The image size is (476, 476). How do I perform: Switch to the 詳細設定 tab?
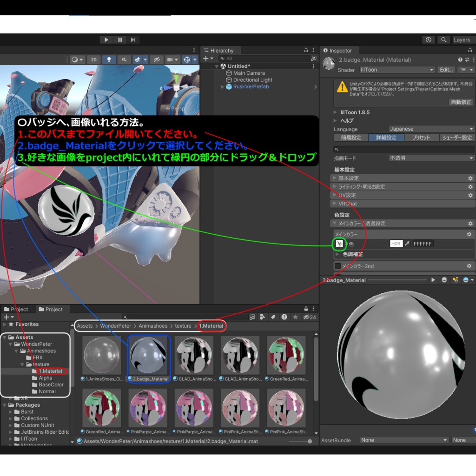pyautogui.click(x=386, y=138)
